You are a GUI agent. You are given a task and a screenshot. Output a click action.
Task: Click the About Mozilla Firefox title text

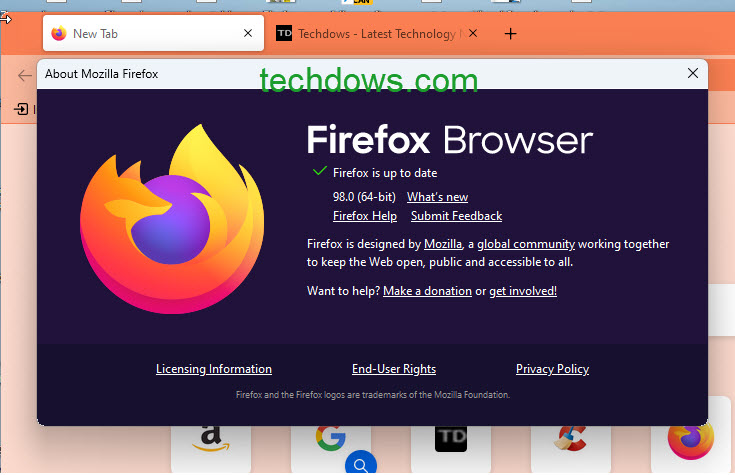[x=101, y=74]
